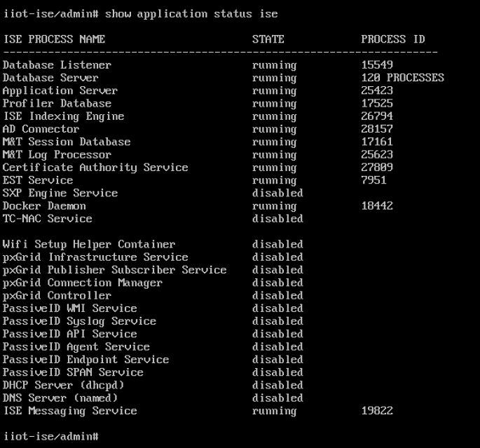The width and height of the screenshot is (480, 448).
Task: Click process ID 28157
Action: (377, 129)
